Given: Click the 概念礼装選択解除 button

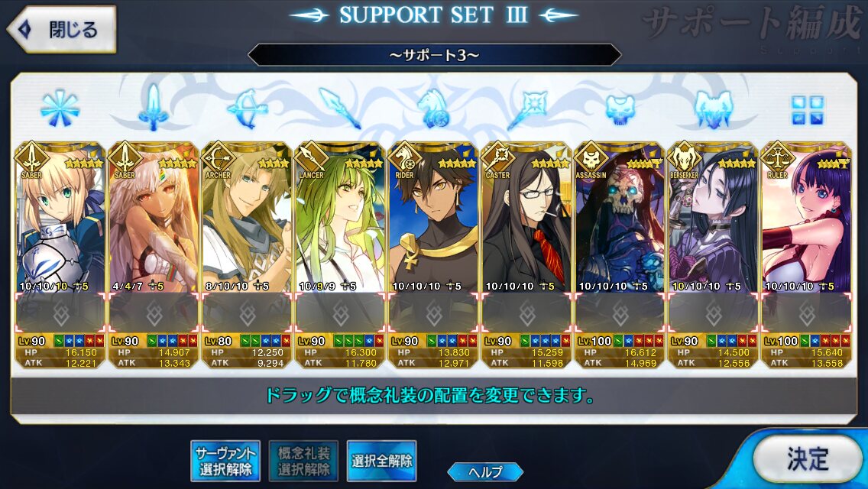Looking at the screenshot, I should point(303,461).
